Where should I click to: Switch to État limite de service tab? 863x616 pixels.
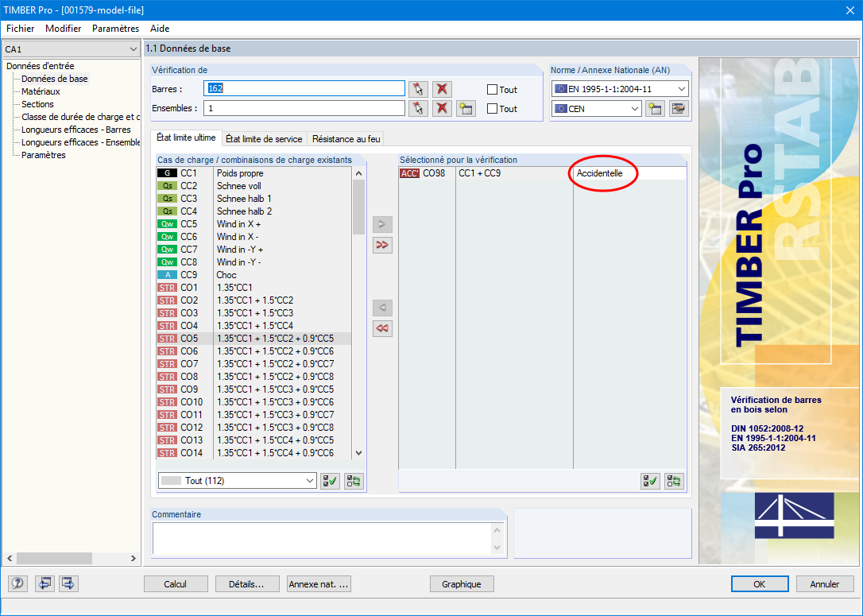point(264,139)
